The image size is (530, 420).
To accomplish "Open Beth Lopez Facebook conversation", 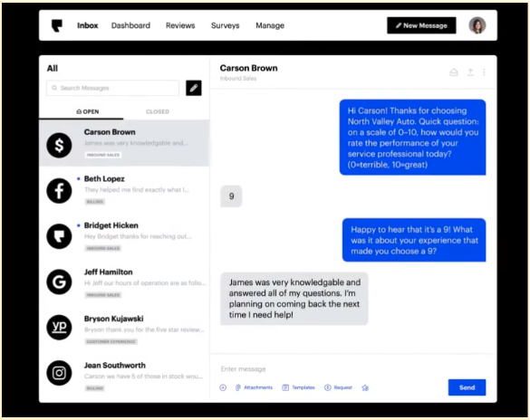I will [x=124, y=190].
